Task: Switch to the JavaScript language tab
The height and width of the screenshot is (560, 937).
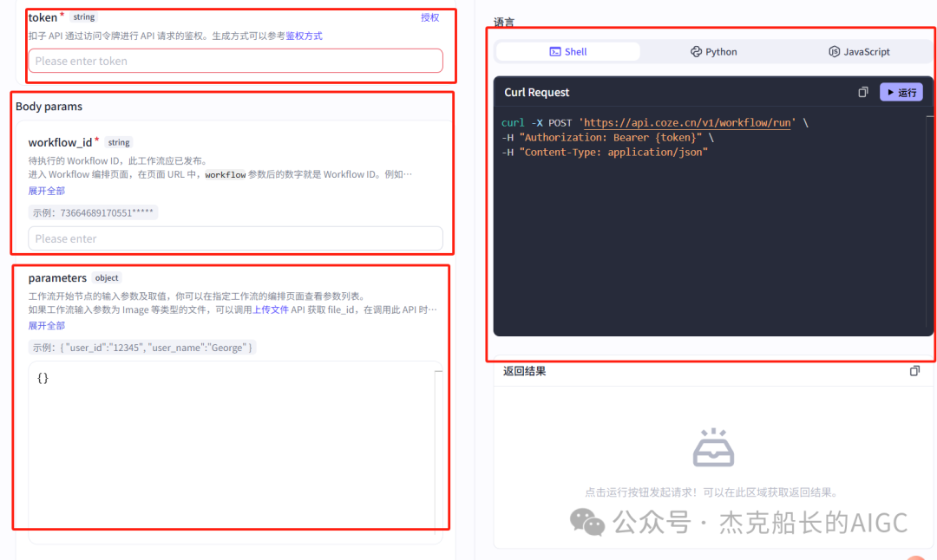Action: [x=859, y=52]
